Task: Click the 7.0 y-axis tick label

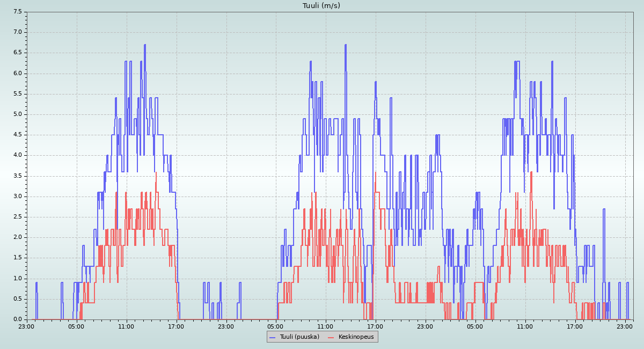Action: click(17, 32)
